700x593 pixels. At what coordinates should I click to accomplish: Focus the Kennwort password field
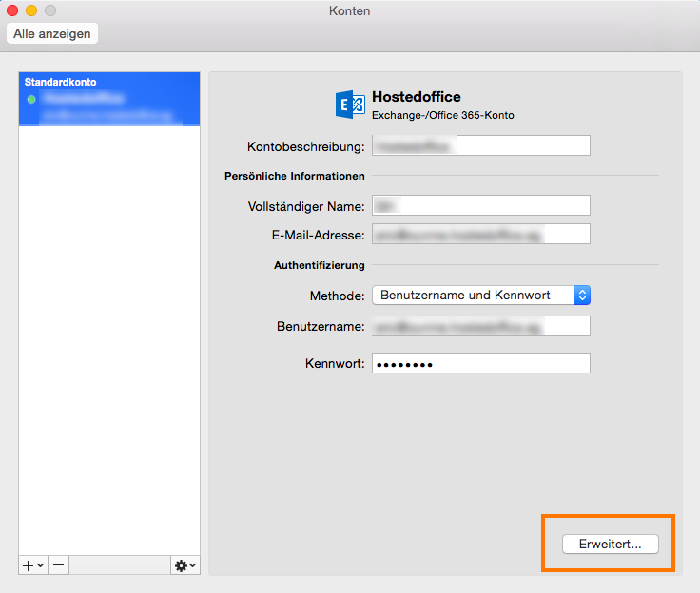coord(480,364)
